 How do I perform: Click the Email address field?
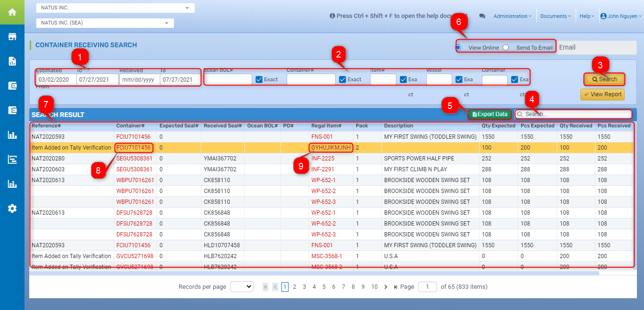597,47
